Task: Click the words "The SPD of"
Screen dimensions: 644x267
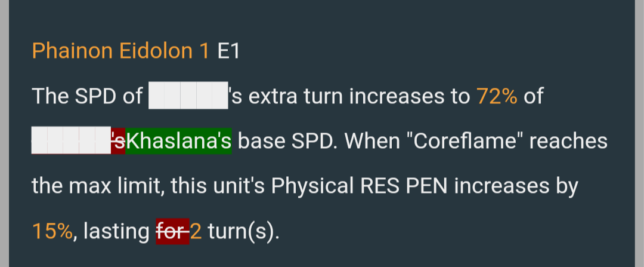Action: coord(87,96)
